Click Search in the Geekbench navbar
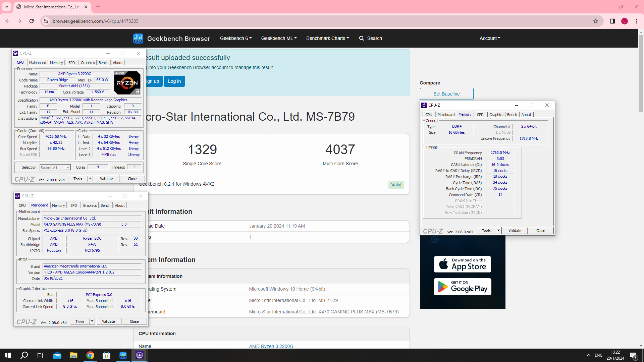This screenshot has width=644, height=362. pos(371,38)
